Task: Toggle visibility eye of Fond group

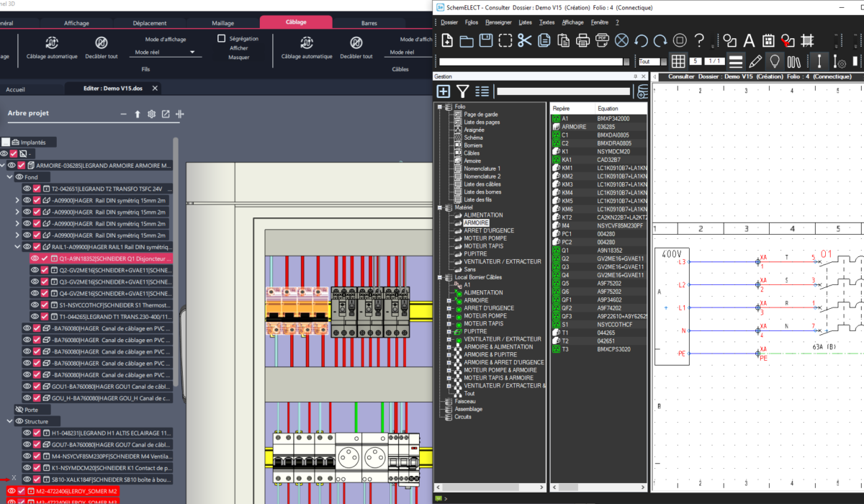Action: 19,177
